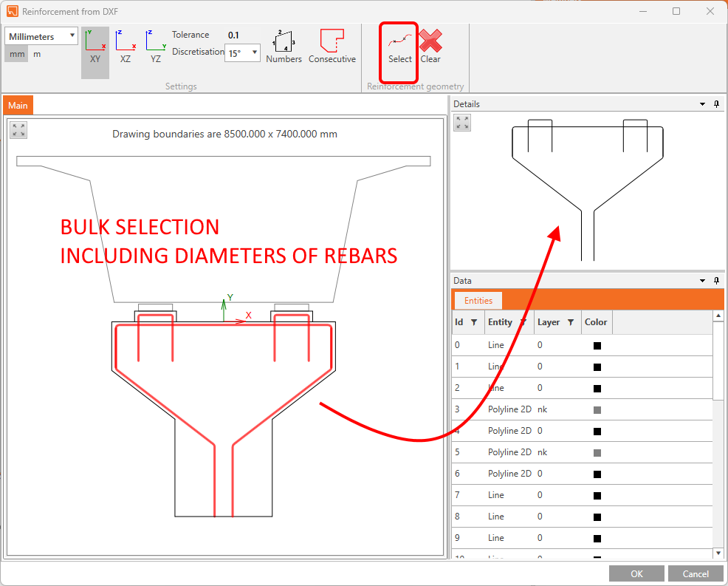Select the XZ plane icon

(126, 46)
